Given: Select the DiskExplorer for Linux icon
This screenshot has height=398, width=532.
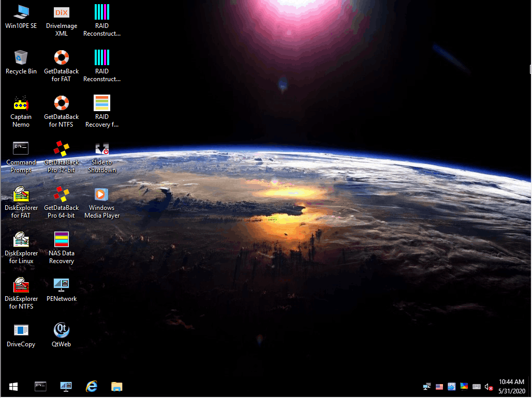Looking at the screenshot, I should [21, 239].
